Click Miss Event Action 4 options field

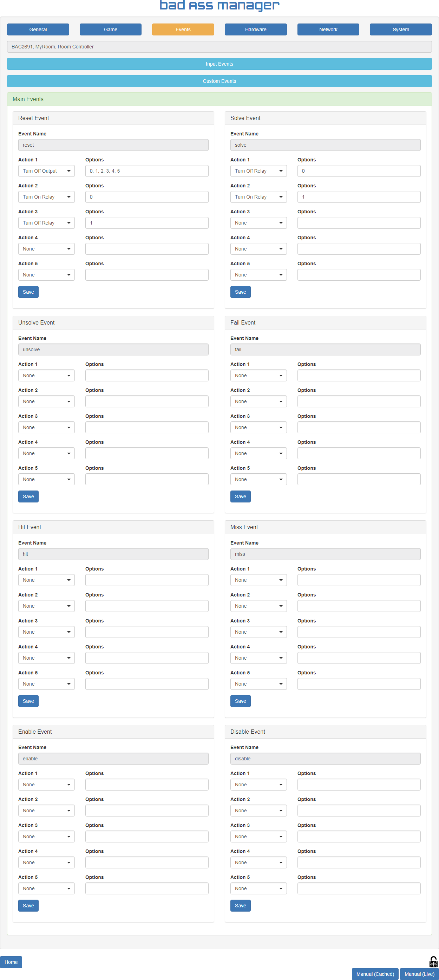(359, 658)
